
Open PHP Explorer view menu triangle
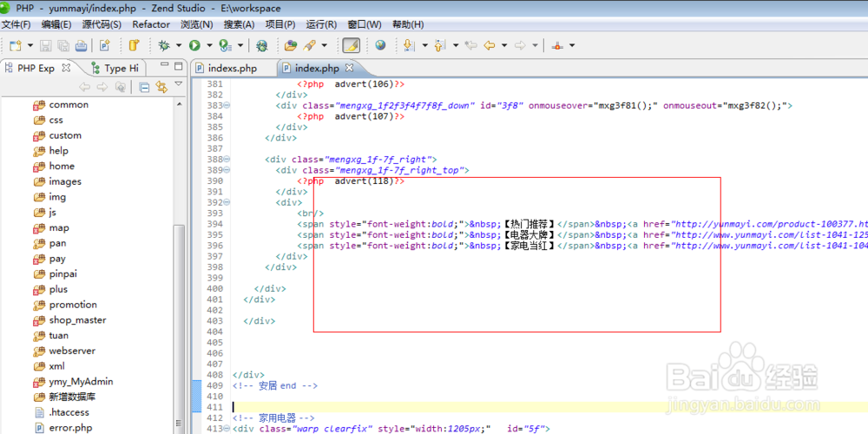pyautogui.click(x=178, y=84)
